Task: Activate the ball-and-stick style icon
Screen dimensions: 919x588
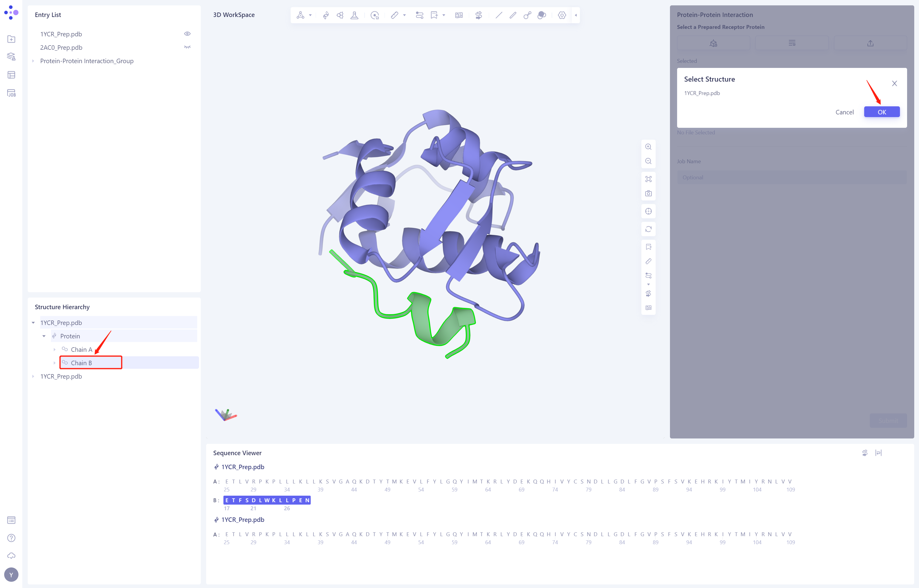Action: pos(527,15)
